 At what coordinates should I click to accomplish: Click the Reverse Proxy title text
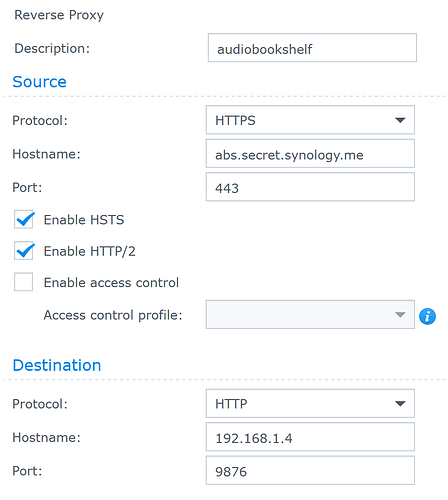(59, 15)
